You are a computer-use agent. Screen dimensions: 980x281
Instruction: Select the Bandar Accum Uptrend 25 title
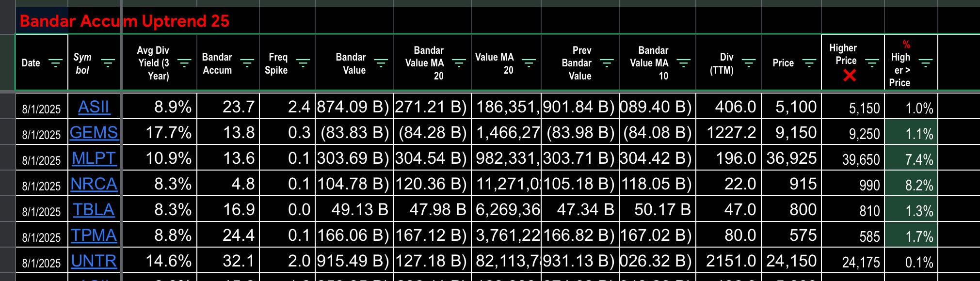[x=125, y=21]
